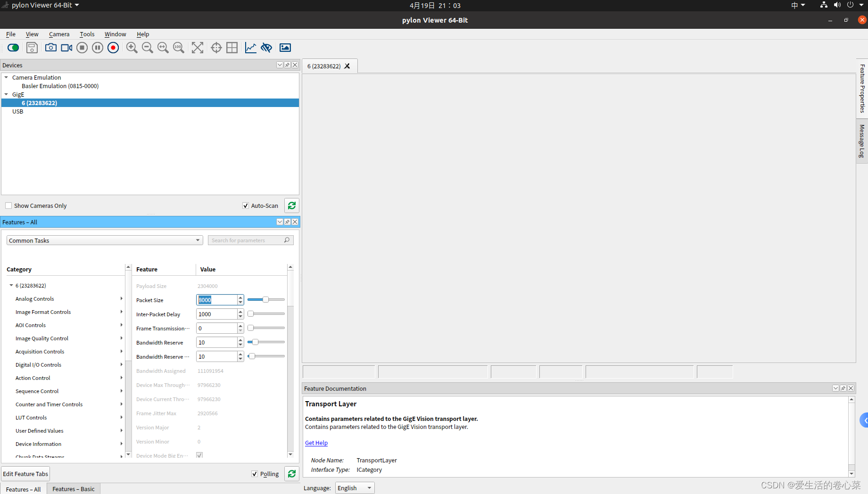The height and width of the screenshot is (494, 868).
Task: Toggle the camera open/close switch
Action: point(13,48)
